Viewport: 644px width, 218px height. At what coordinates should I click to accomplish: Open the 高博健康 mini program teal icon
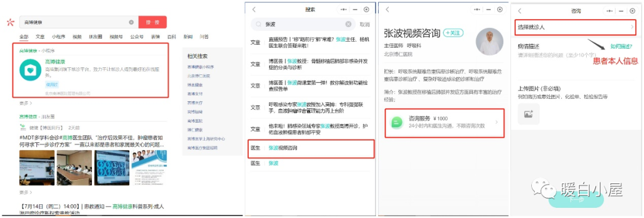click(30, 70)
